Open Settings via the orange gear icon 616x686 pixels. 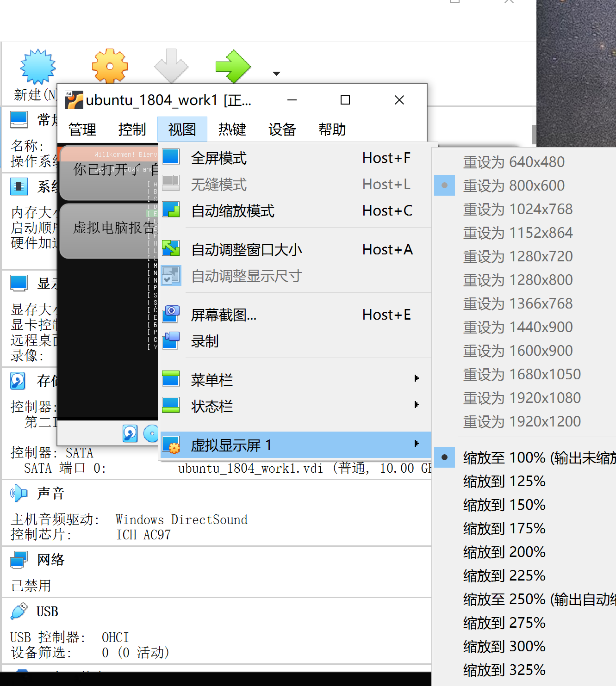pos(110,67)
